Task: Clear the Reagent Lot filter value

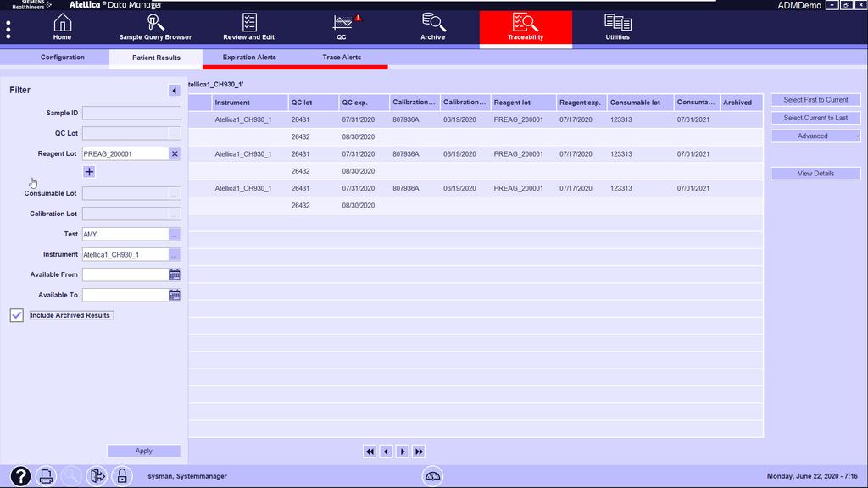Action: [x=175, y=154]
